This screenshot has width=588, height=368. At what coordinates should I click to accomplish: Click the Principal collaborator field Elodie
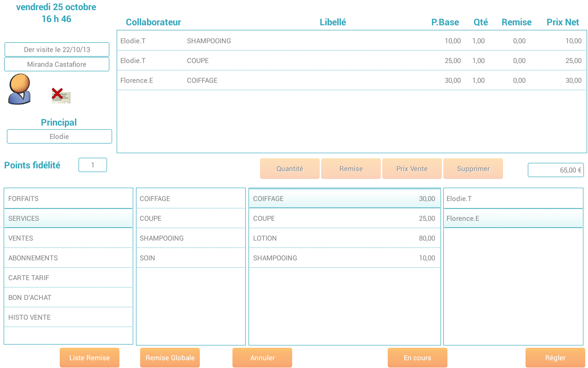(59, 137)
